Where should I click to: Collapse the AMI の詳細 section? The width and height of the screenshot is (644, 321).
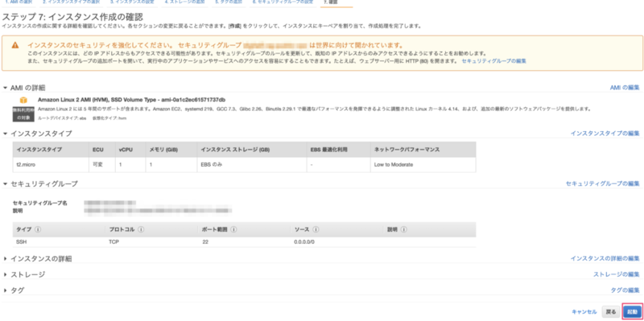point(6,88)
